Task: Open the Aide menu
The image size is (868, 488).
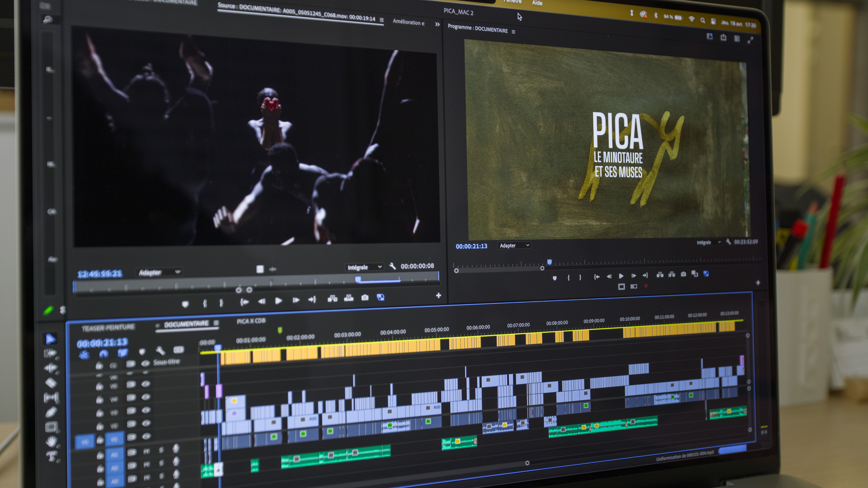Action: click(537, 3)
